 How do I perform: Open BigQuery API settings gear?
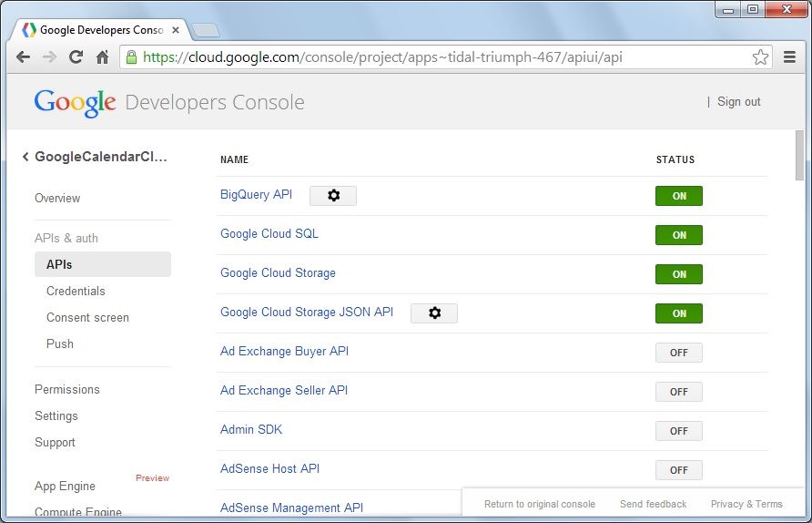(x=333, y=195)
